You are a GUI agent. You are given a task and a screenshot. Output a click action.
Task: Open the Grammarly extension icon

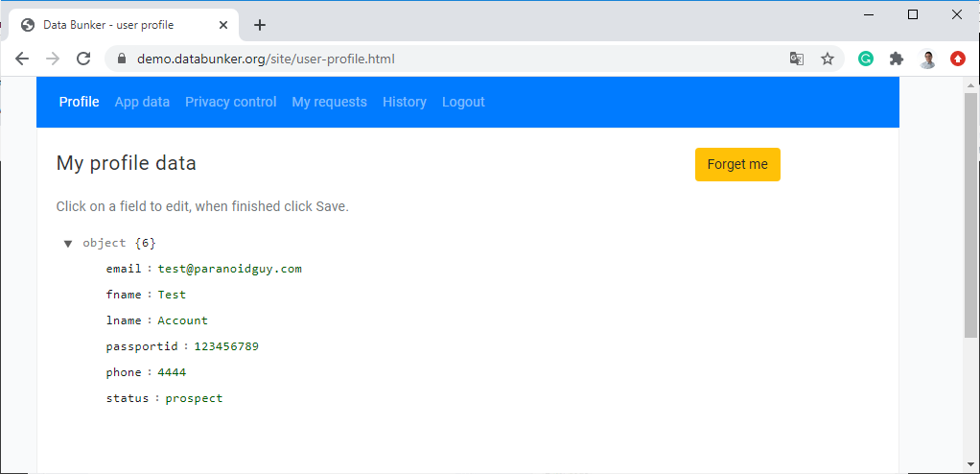coord(866,59)
